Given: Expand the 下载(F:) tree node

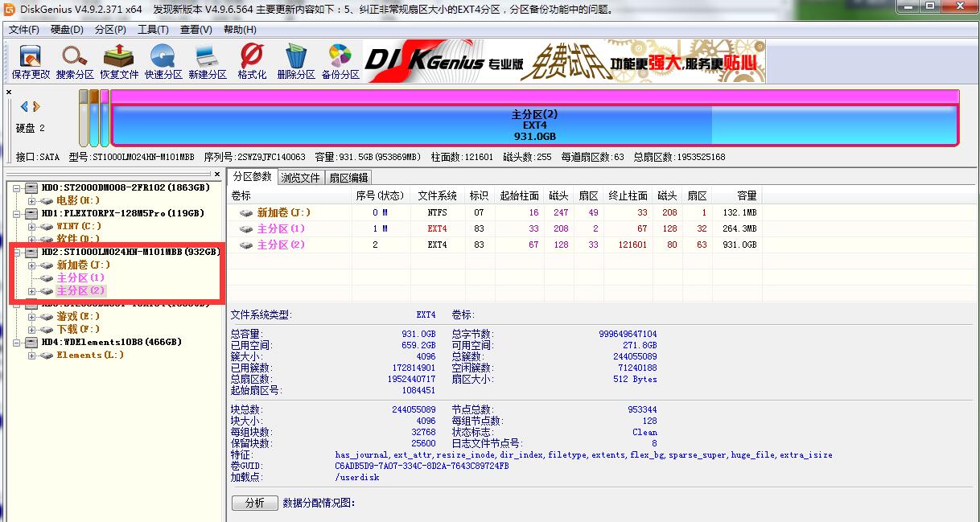Looking at the screenshot, I should tap(32, 329).
